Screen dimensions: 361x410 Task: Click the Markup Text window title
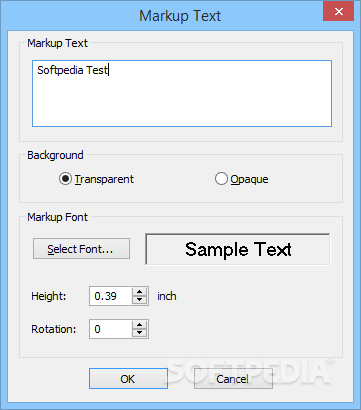[180, 16]
